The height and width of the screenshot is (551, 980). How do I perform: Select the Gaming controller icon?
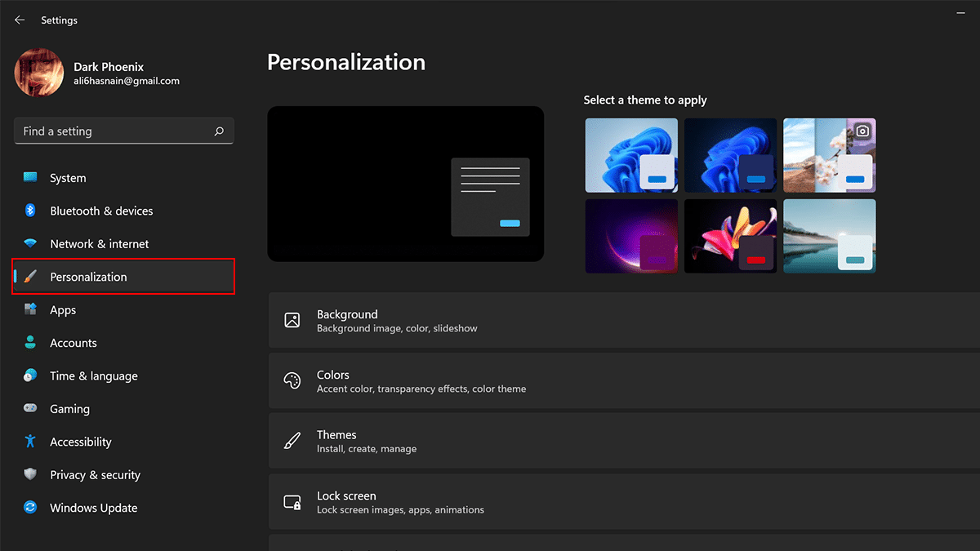point(30,409)
